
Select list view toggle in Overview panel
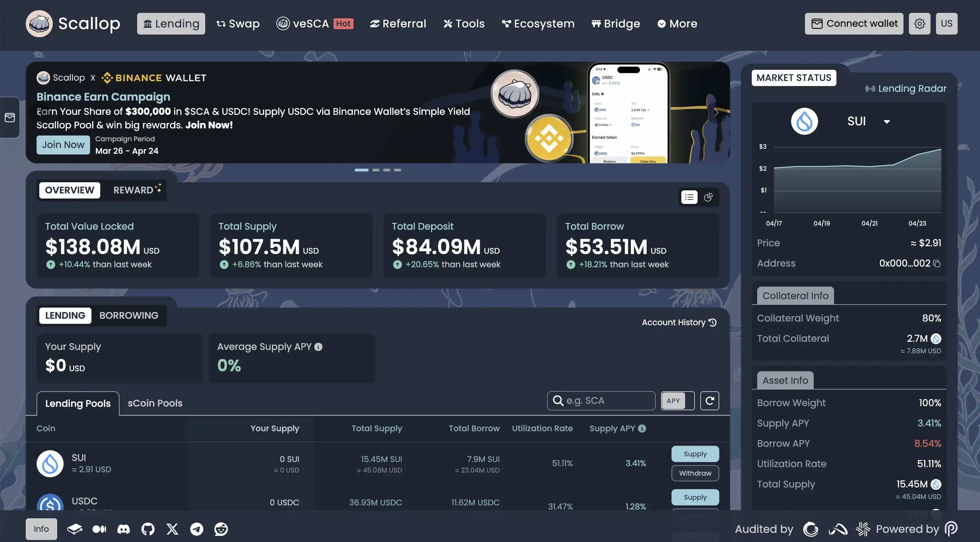(x=689, y=197)
